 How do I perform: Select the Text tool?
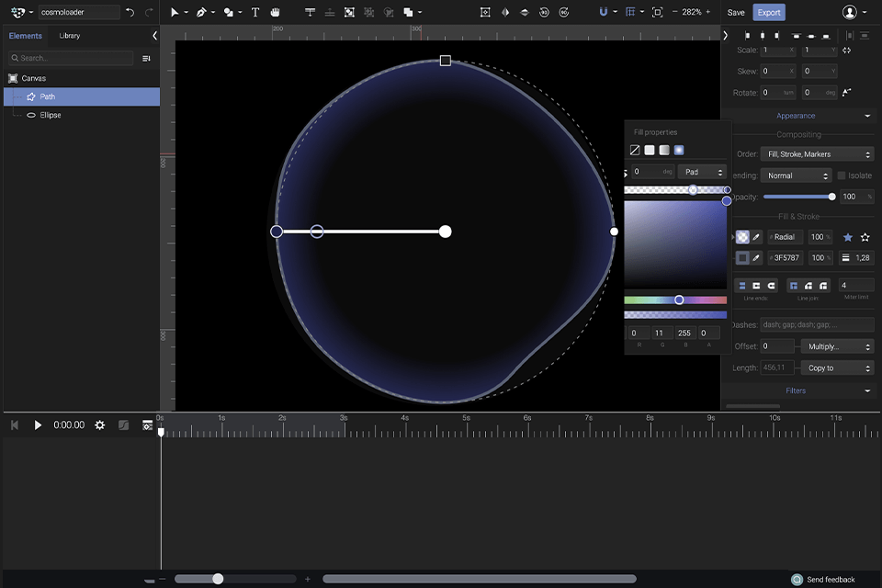coord(255,13)
